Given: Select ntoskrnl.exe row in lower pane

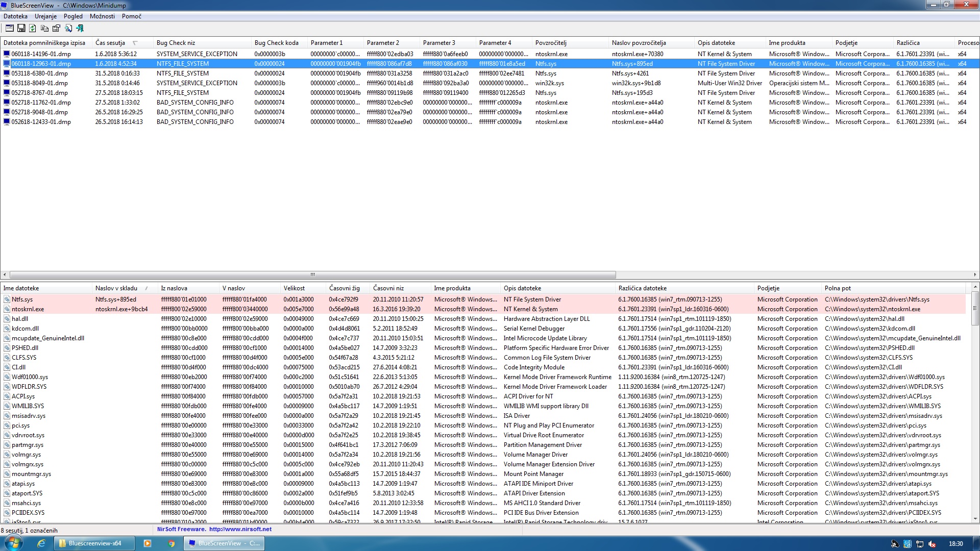Looking at the screenshot, I should tap(483, 309).
